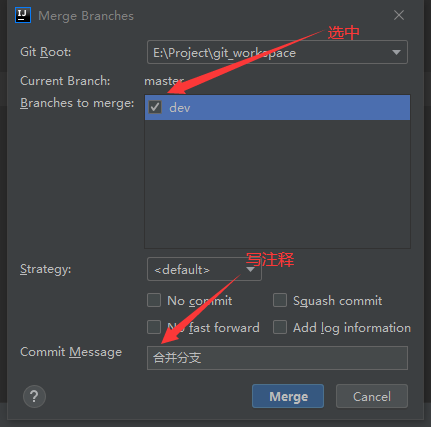Click the <default> strategy combo box text
Screen dimensions: 431x427
tap(182, 269)
